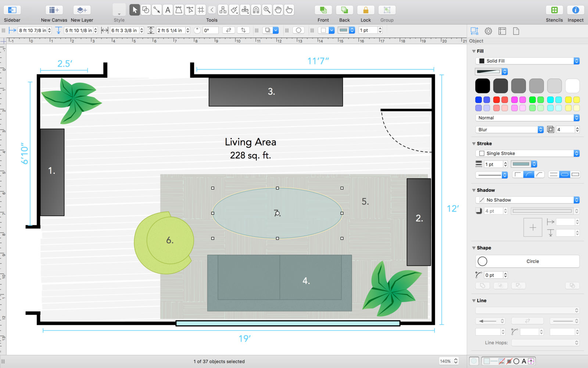
Task: Open the No Shadow type dropdown
Action: [528, 200]
